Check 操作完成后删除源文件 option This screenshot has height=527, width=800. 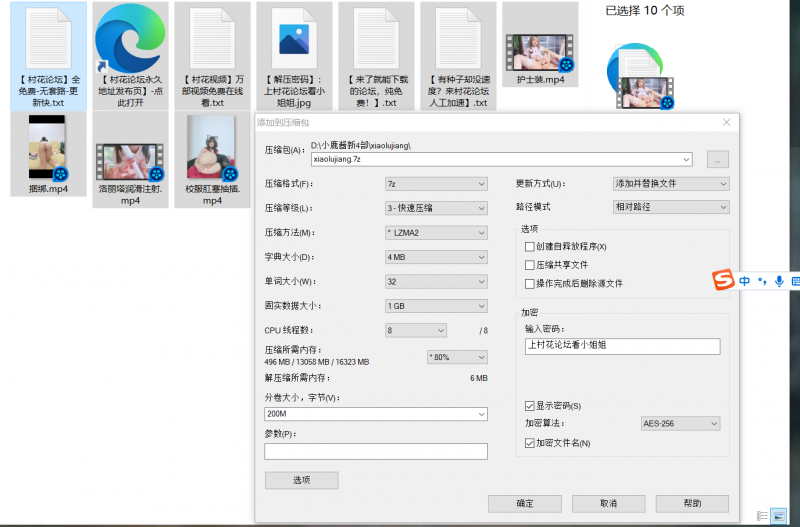tap(530, 283)
